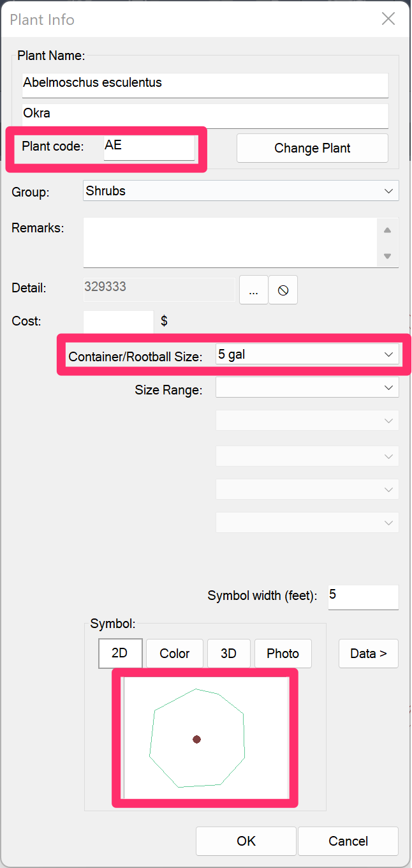Click the Cancel button
Screen dimensions: 412x868
pos(348,841)
